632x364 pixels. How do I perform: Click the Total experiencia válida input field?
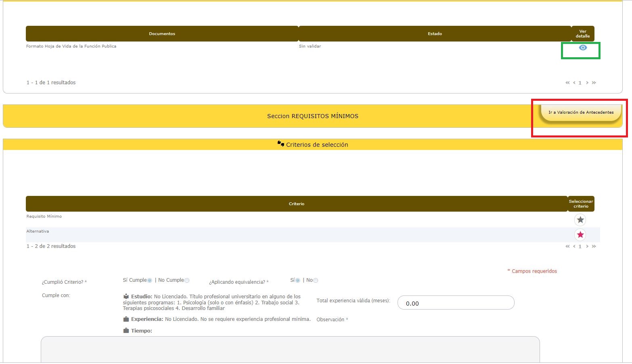coord(456,303)
